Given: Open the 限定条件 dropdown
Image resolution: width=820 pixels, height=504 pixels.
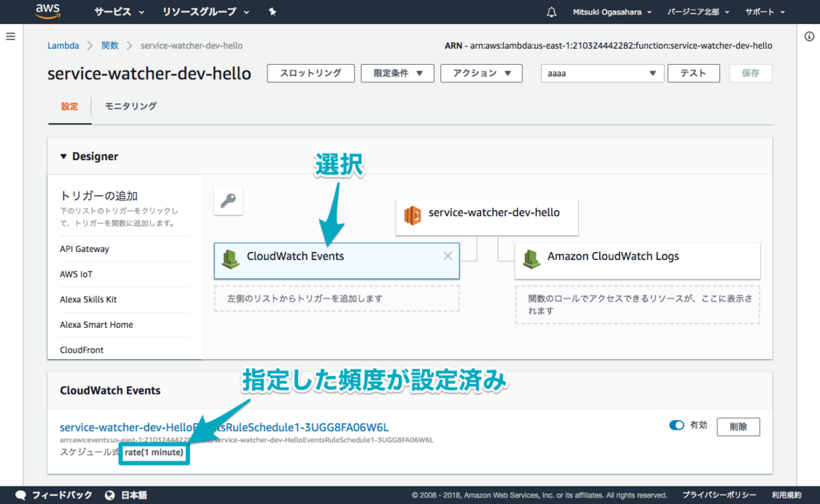Looking at the screenshot, I should [397, 73].
